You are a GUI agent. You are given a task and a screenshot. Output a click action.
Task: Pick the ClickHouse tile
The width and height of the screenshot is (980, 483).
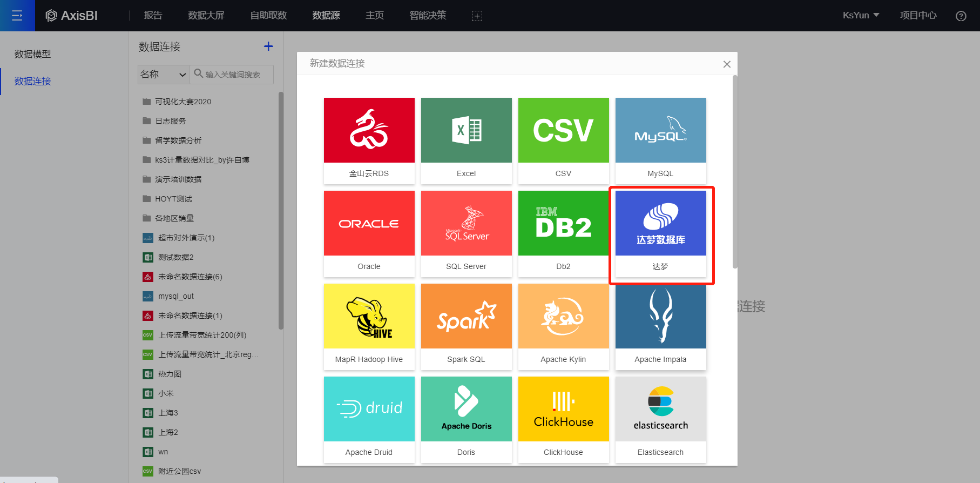point(564,420)
